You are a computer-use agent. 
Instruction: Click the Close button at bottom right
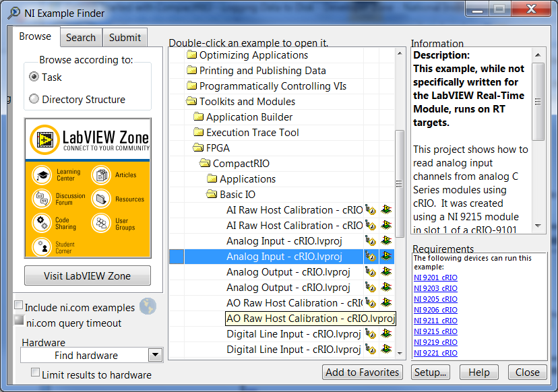pos(528,372)
